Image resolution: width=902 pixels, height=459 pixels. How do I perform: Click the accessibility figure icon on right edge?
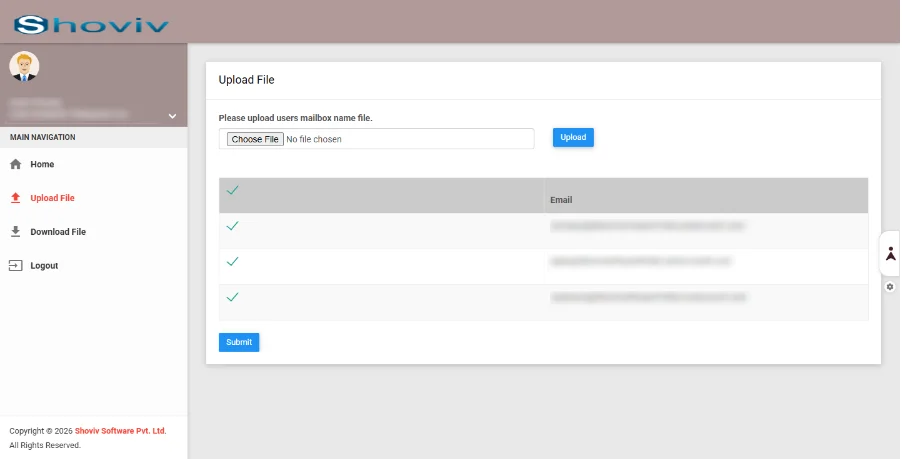coord(890,254)
